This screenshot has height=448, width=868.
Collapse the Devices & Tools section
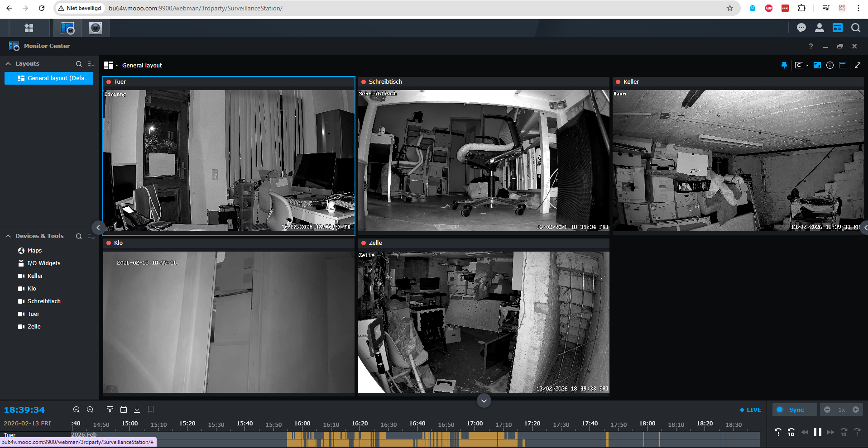click(8, 236)
